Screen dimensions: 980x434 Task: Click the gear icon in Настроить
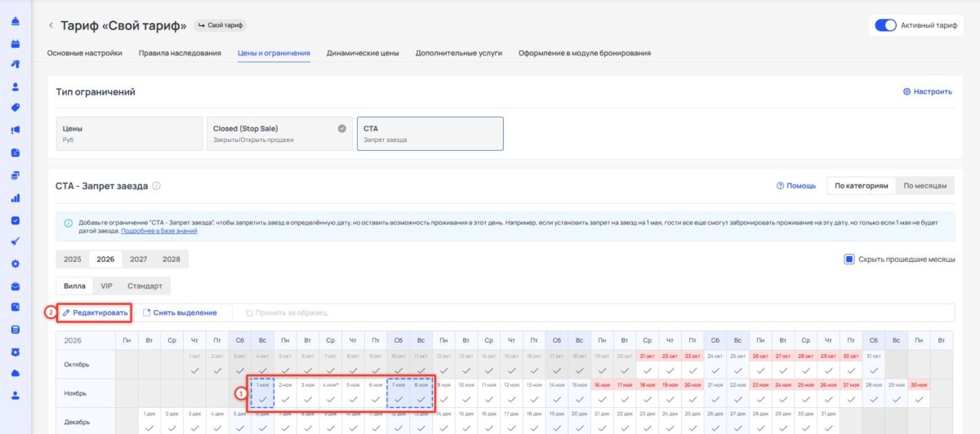pyautogui.click(x=906, y=92)
